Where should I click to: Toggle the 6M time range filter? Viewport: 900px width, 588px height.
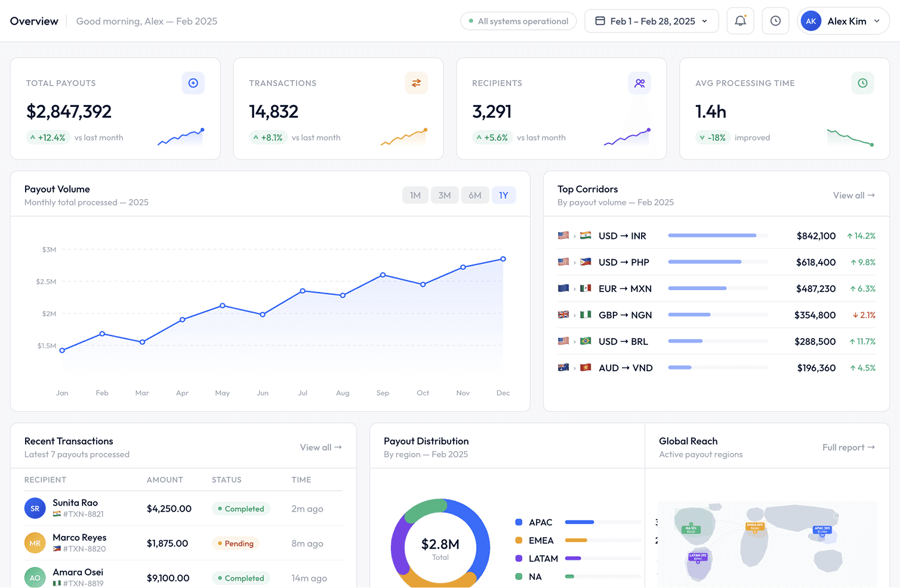pos(475,195)
